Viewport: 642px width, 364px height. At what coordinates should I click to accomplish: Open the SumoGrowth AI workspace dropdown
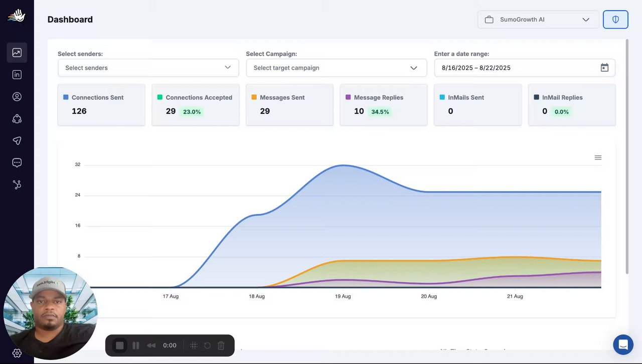click(538, 20)
